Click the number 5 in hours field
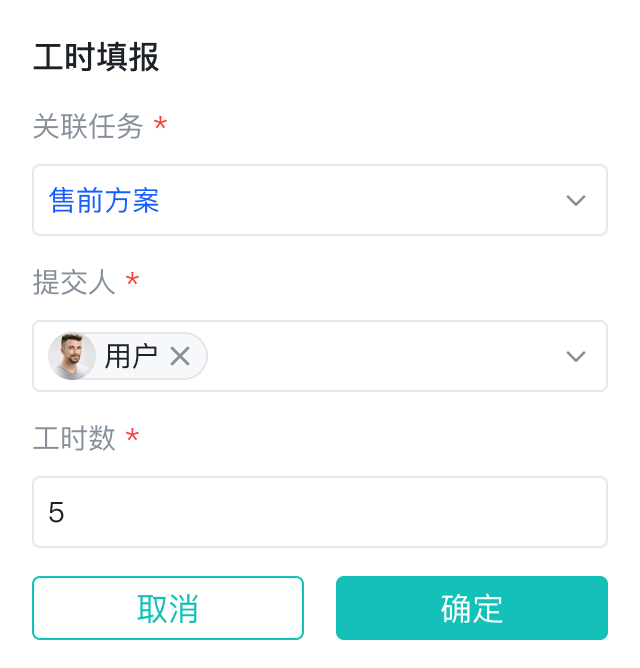The height and width of the screenshot is (668, 640). point(56,513)
